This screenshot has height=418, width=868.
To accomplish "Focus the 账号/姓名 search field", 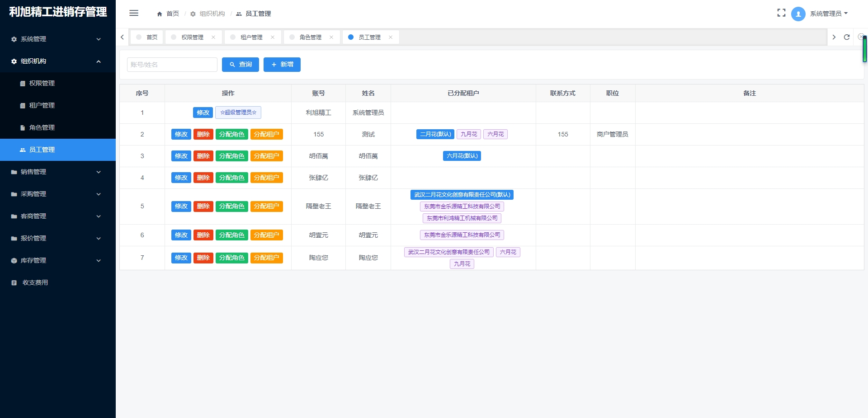I will (172, 65).
